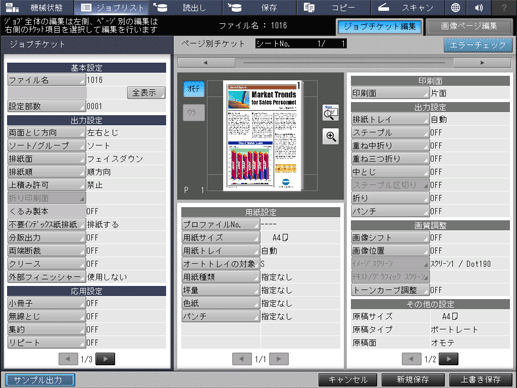Click the globe language icon in top bar
Viewport: 517px width, 388px height.
coord(455,7)
